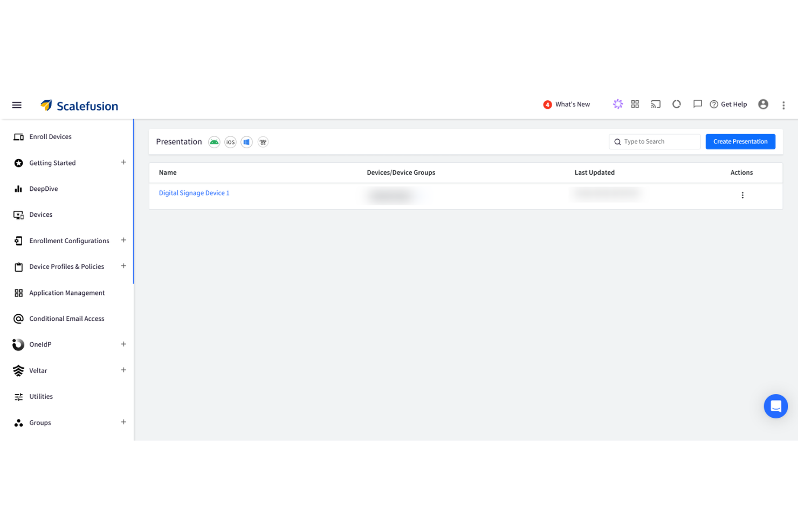Expand the Getting Started section
Viewport: 798px width, 532px height.
(x=123, y=162)
